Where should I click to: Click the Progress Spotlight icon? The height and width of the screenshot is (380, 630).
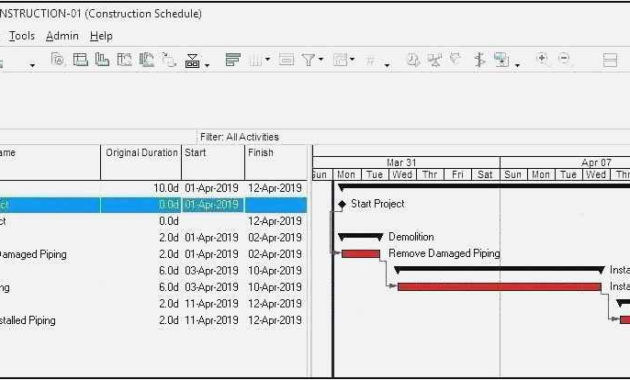point(455,59)
